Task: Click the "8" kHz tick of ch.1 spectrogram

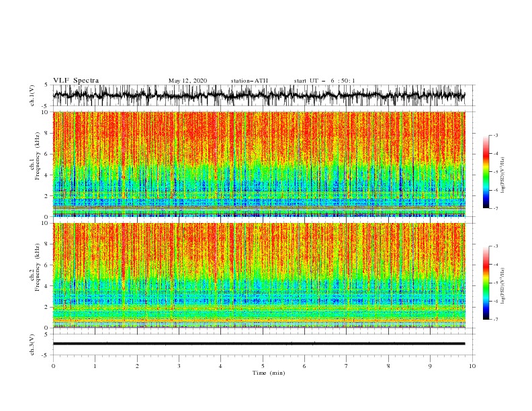Action: 47,133
